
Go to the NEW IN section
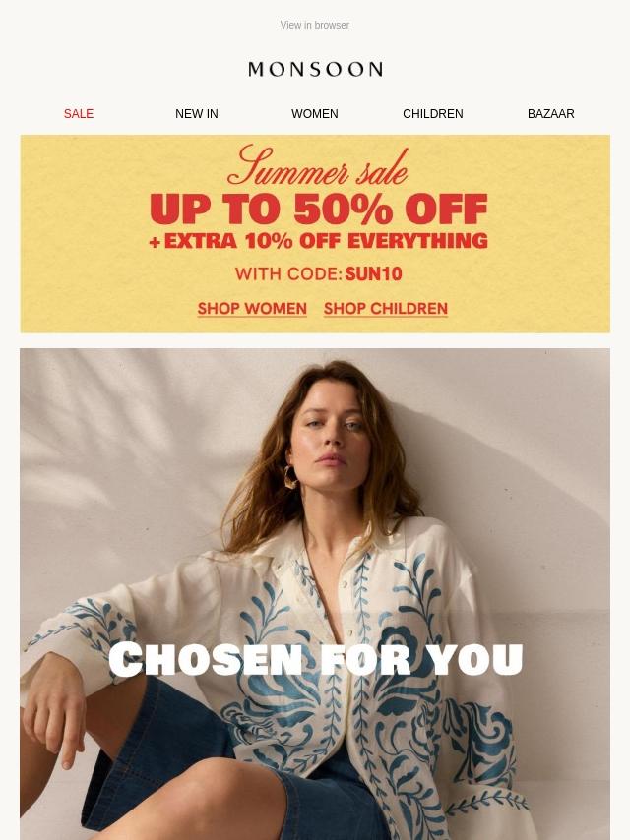(197, 113)
